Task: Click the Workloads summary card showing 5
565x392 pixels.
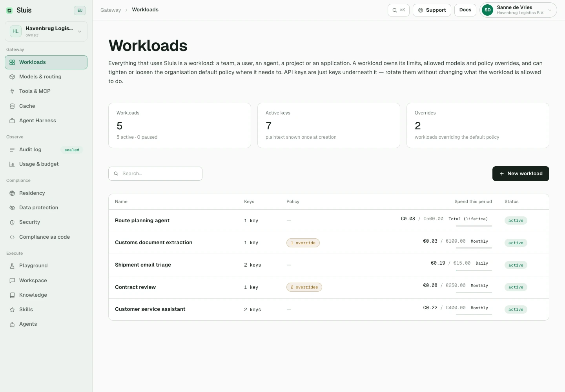Action: 180,125
